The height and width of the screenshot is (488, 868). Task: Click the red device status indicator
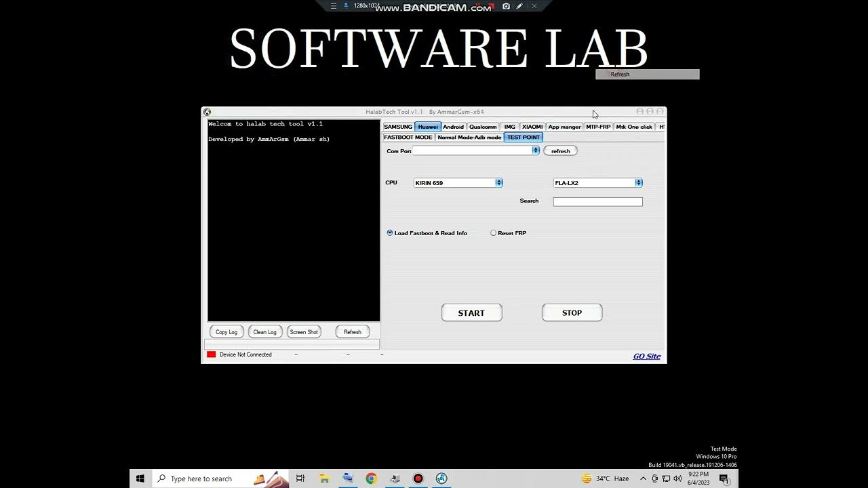[212, 354]
